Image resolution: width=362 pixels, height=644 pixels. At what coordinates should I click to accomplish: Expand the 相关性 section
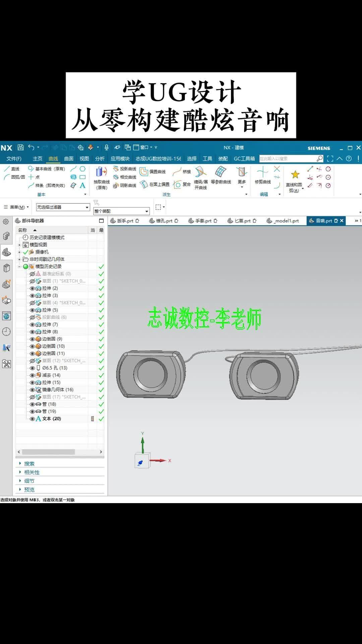click(32, 472)
